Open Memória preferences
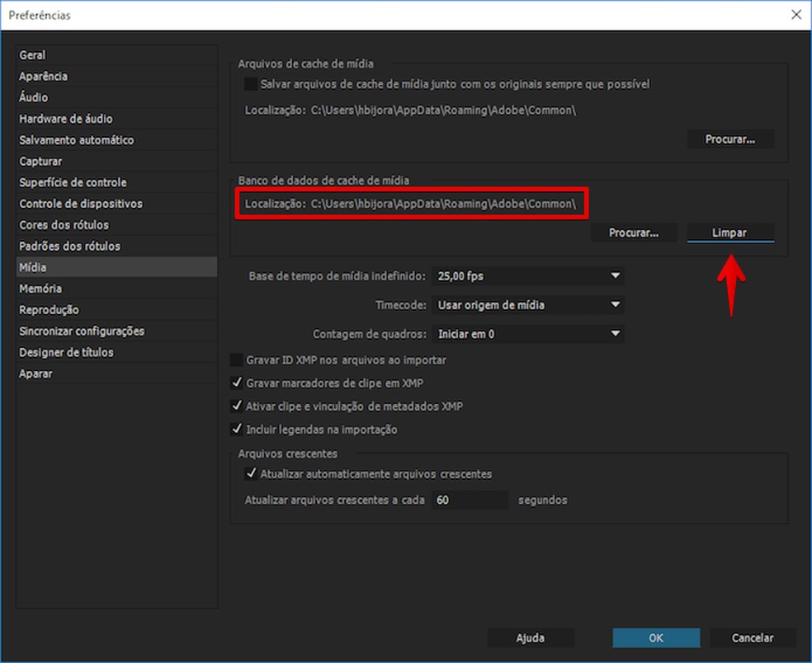The width and height of the screenshot is (812, 663). [x=116, y=289]
